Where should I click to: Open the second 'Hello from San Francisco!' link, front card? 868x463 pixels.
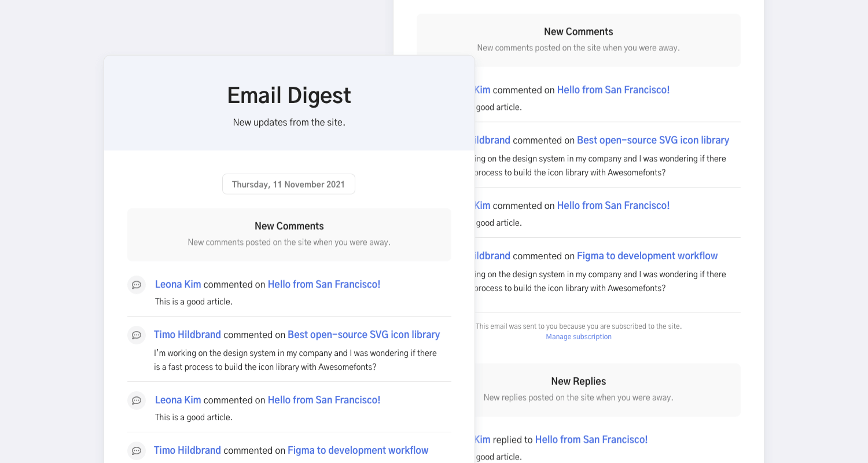coord(324,400)
